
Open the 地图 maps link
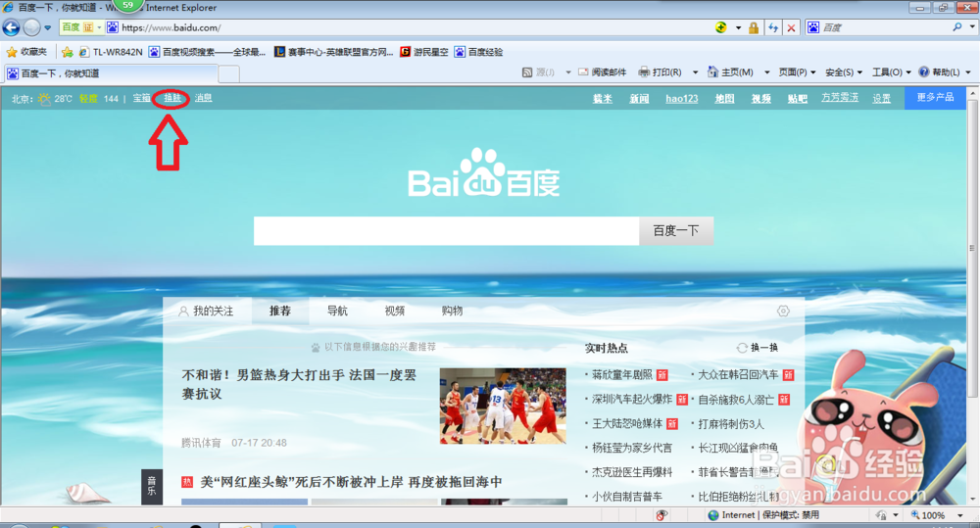pyautogui.click(x=724, y=99)
